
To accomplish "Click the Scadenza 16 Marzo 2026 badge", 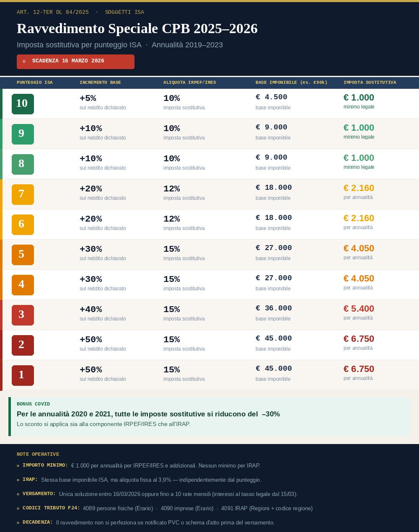I will [x=75, y=62].
